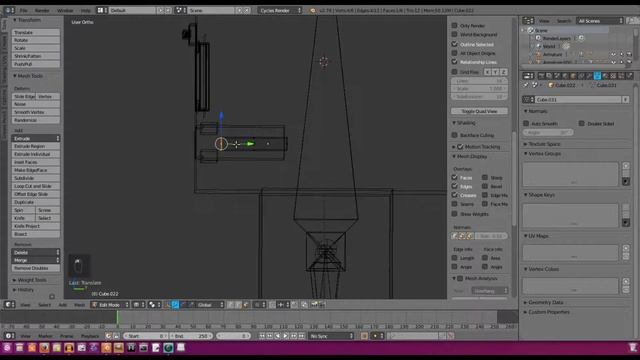Open the Help menu
This screenshot has width=640, height=360.
pos(85,10)
